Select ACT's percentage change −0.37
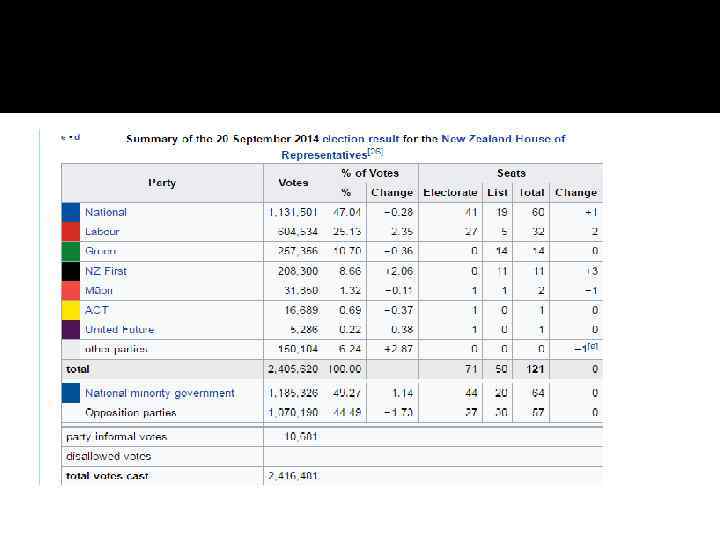 [x=399, y=310]
